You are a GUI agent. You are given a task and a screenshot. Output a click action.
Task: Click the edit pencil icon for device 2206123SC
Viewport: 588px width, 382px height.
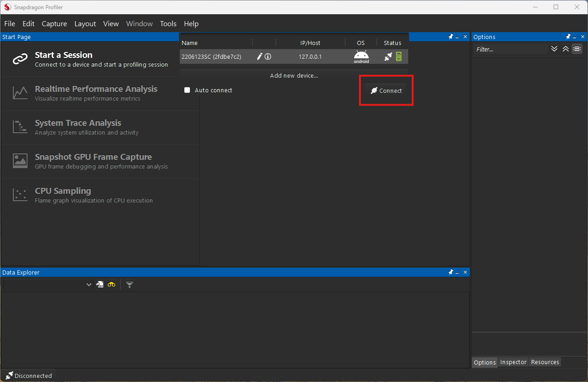[260, 56]
